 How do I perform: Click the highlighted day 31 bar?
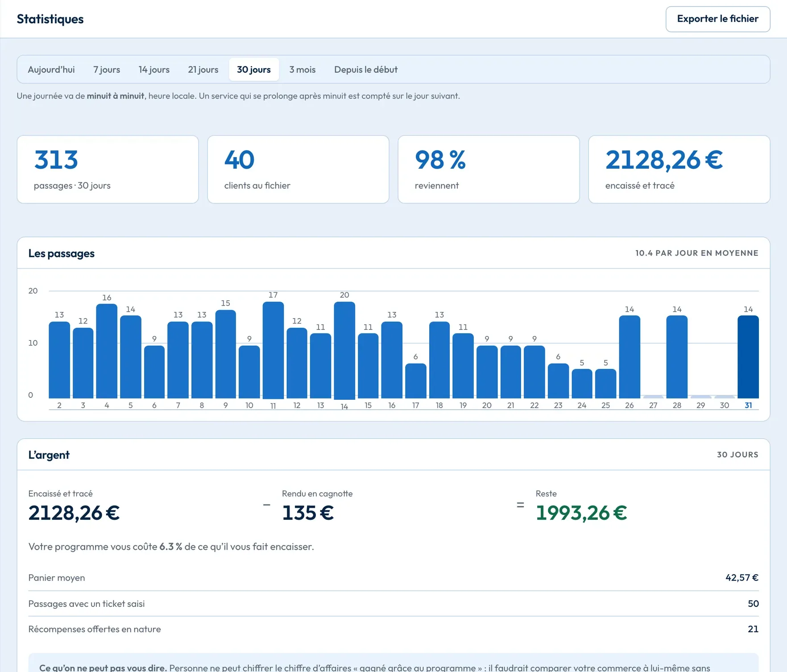pyautogui.click(x=748, y=357)
